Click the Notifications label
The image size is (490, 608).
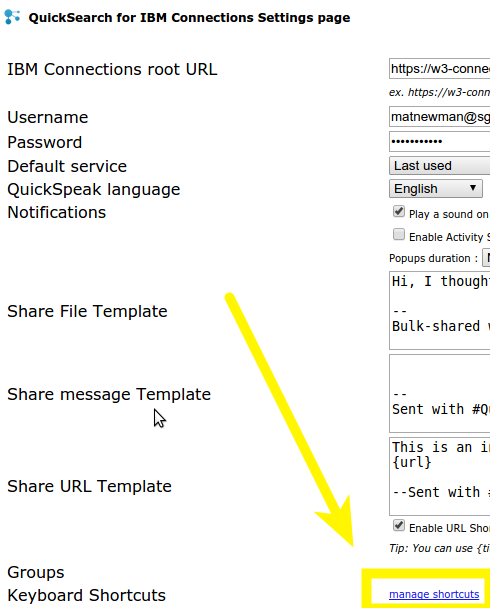pos(57,212)
